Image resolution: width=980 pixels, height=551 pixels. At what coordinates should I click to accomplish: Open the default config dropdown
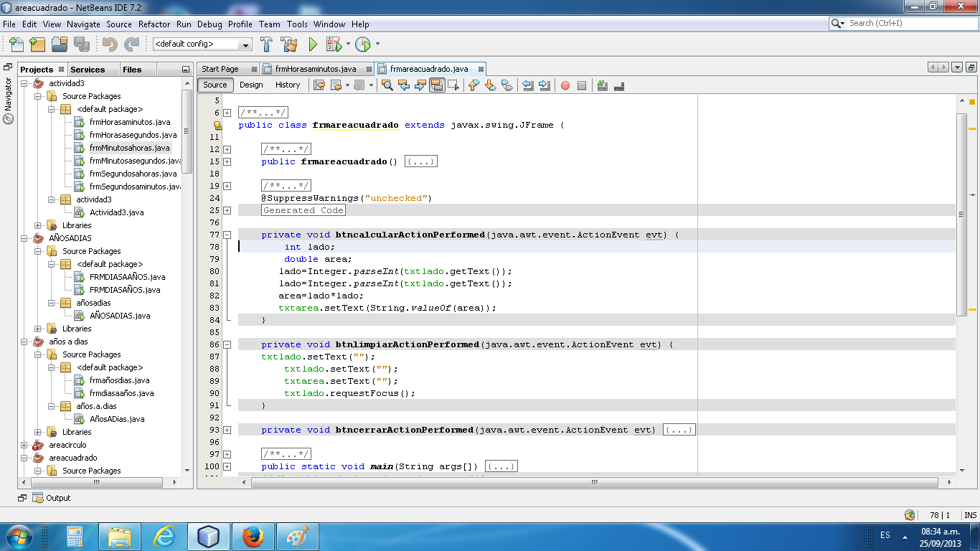pyautogui.click(x=244, y=44)
